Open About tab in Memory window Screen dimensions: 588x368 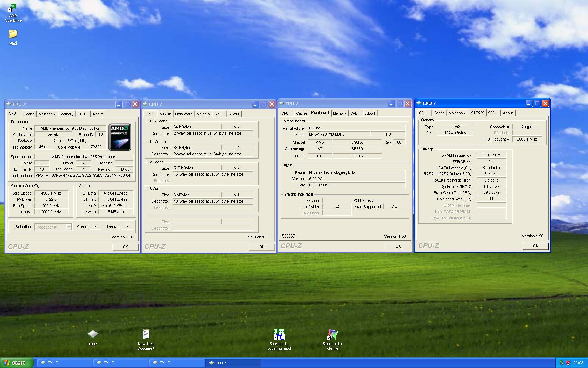[x=508, y=113]
